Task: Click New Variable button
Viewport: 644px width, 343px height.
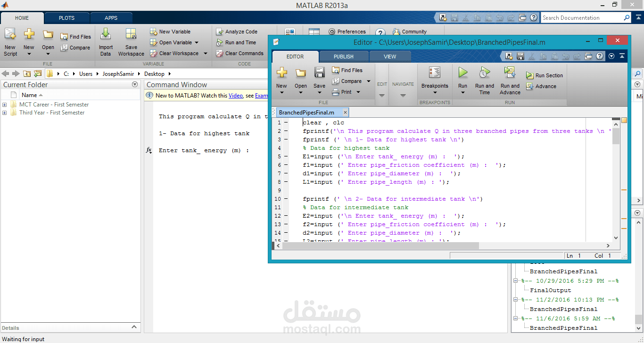Action: pyautogui.click(x=170, y=32)
